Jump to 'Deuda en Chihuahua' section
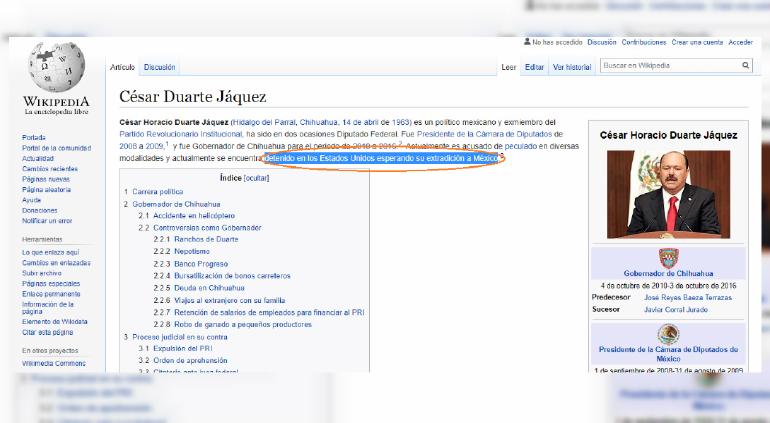The image size is (770, 423). click(209, 288)
